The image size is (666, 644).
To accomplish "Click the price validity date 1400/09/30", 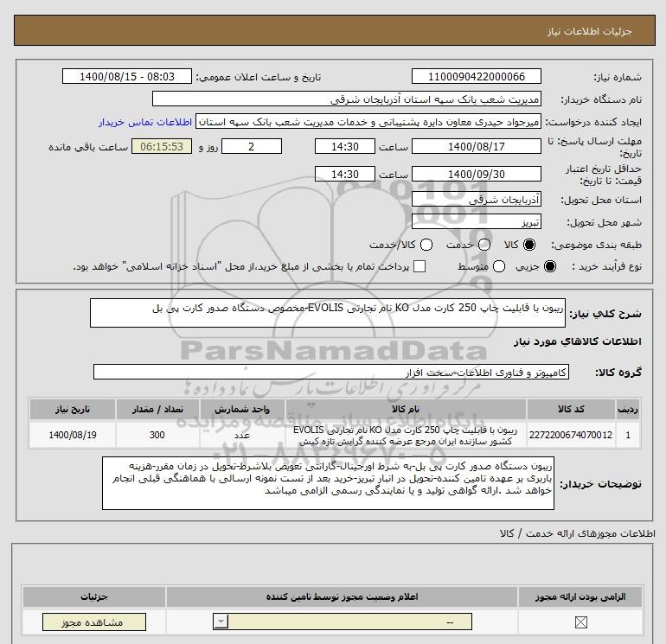I will coord(476,174).
